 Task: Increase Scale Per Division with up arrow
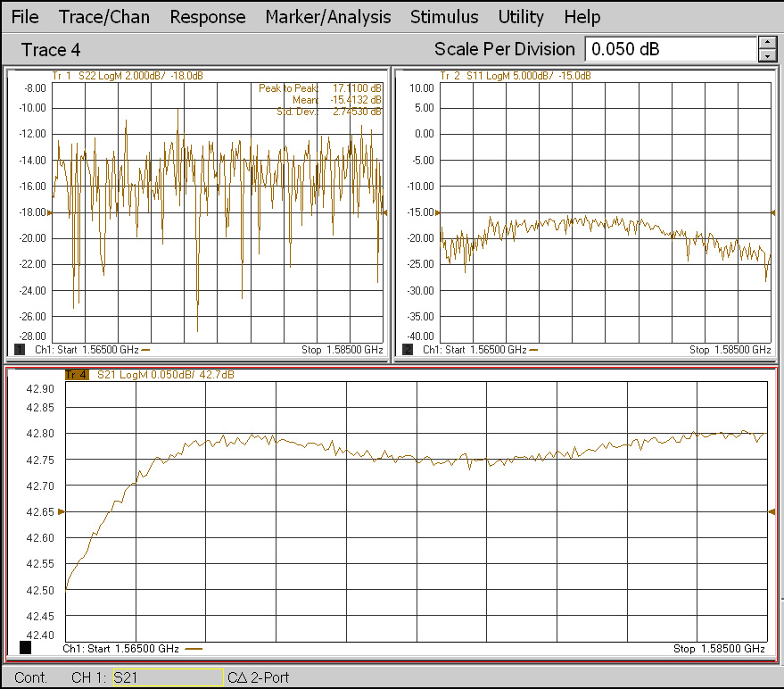(767, 42)
